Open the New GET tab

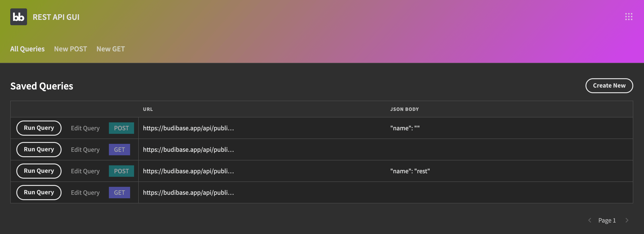[x=111, y=49]
